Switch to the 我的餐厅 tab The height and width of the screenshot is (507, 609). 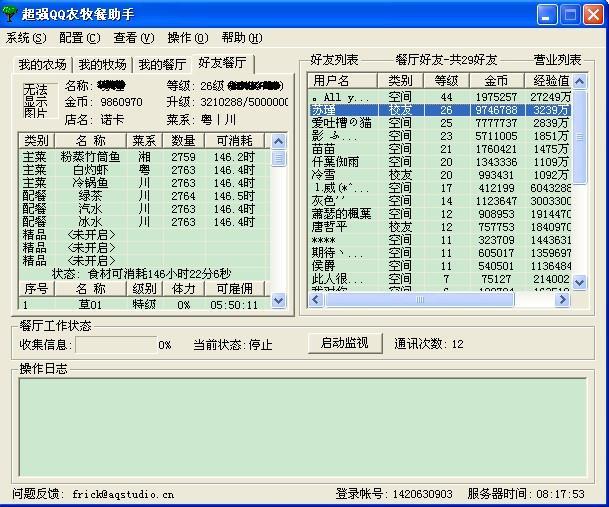pos(162,64)
